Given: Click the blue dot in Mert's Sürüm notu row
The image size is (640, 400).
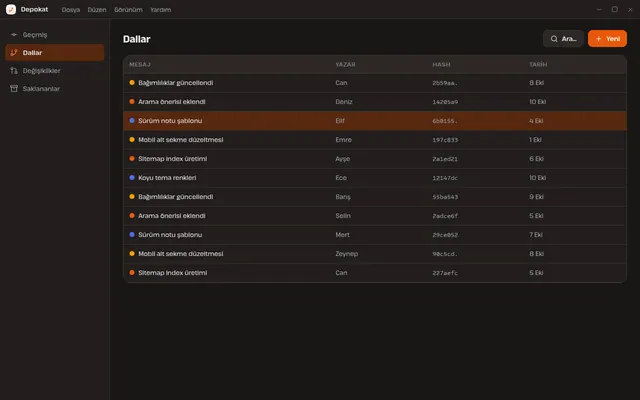Looking at the screenshot, I should (x=132, y=235).
